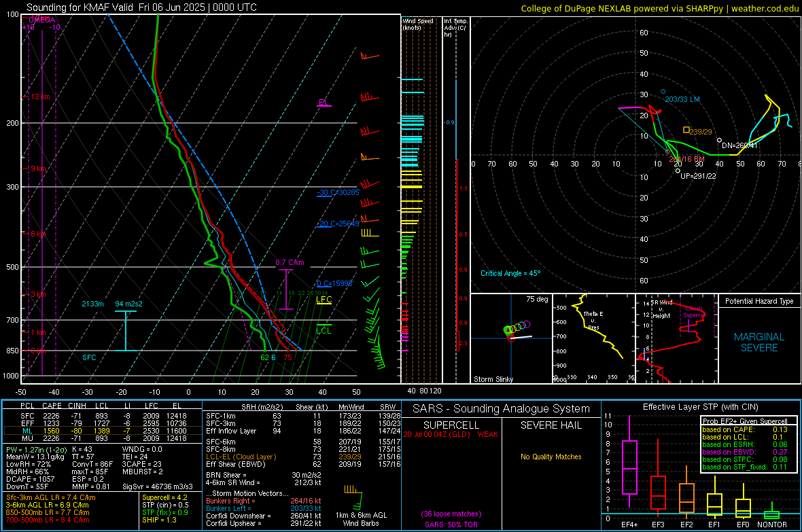
Task: Click the 264/16 RM hodograph label
Action: point(687,159)
